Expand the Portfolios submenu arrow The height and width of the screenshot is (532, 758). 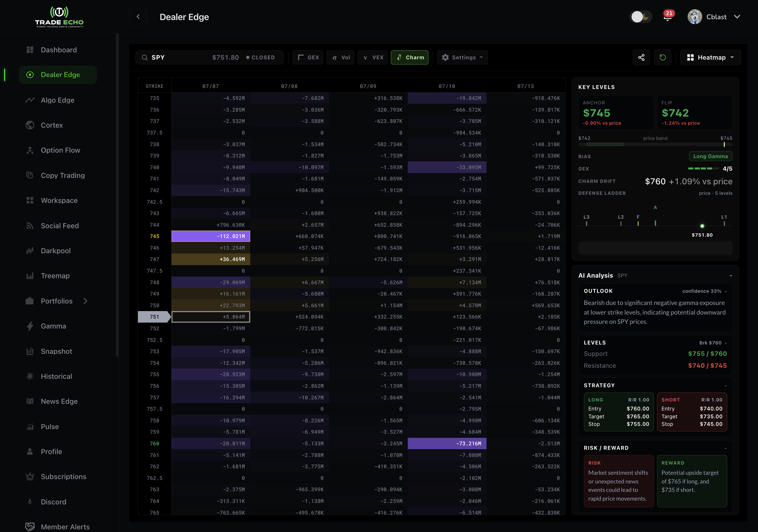click(85, 301)
